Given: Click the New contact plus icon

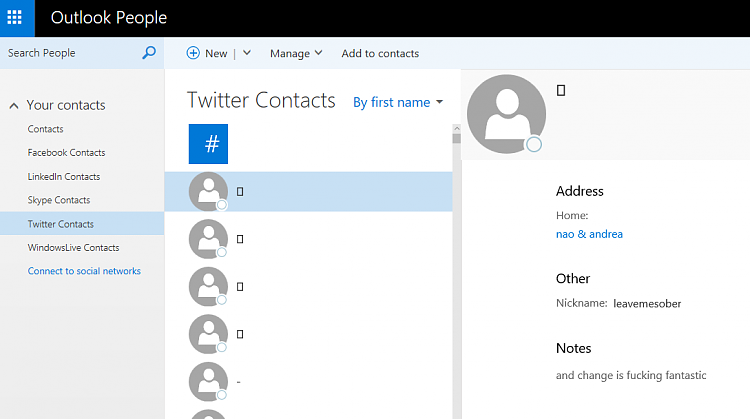Looking at the screenshot, I should coord(193,53).
